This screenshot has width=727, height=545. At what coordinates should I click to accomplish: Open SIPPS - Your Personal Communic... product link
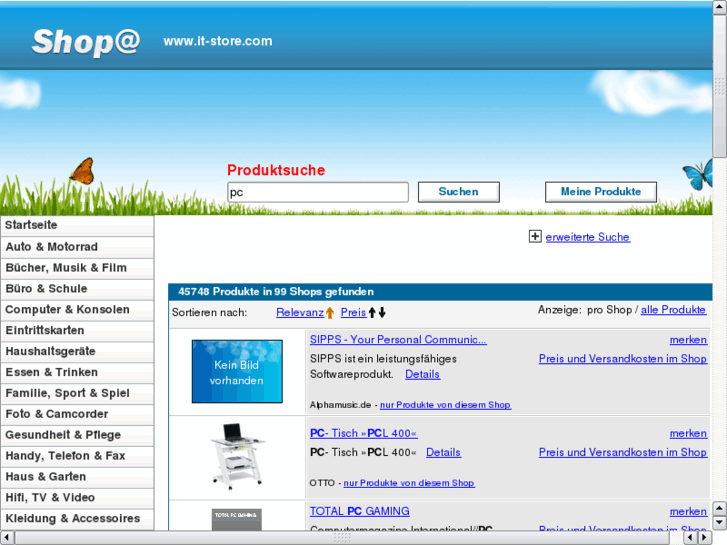coord(398,340)
